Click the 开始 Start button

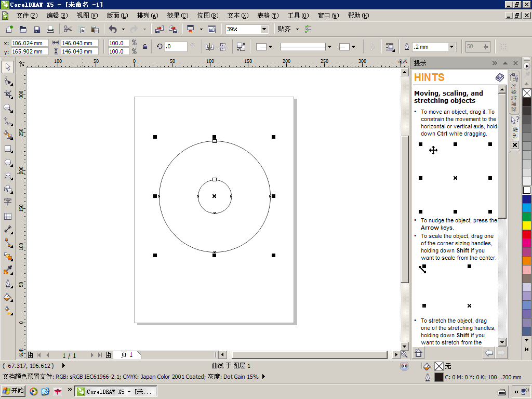tap(13, 391)
